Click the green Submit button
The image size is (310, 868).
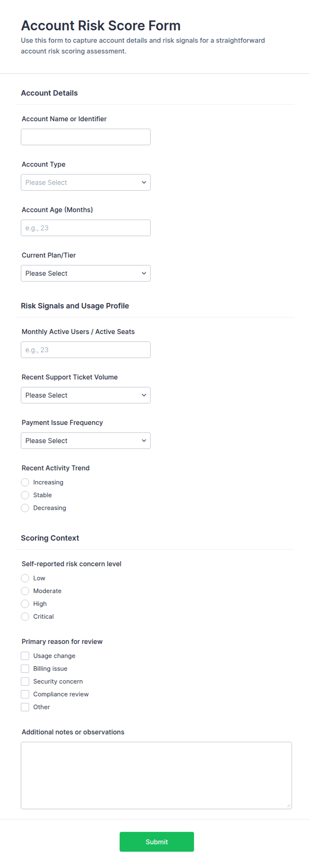pyautogui.click(x=157, y=842)
